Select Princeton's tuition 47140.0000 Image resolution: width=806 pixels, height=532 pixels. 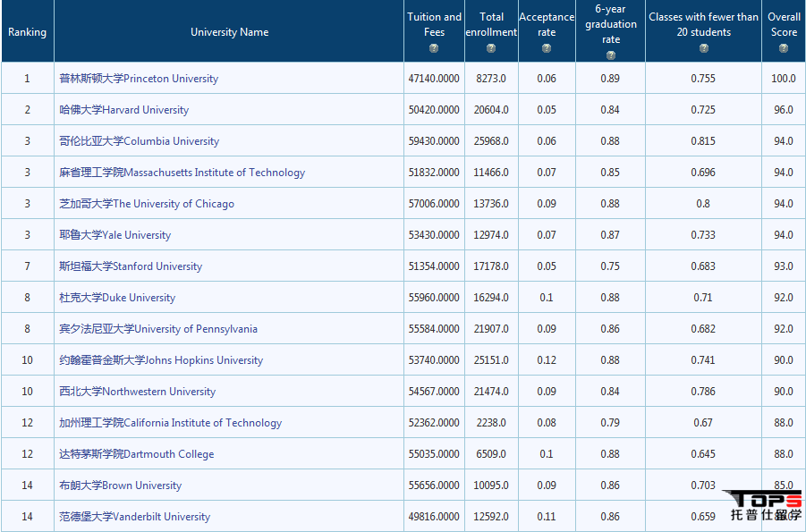(x=434, y=79)
